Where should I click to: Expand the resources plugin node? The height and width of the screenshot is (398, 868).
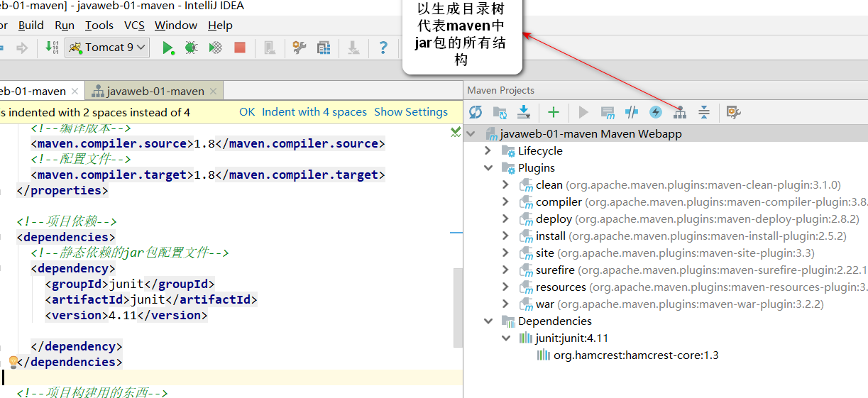point(505,287)
